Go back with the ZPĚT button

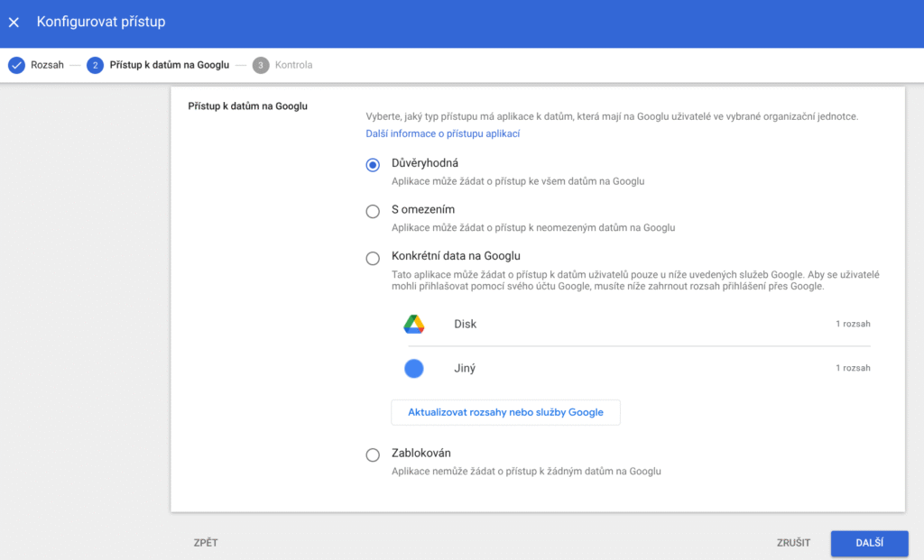[206, 543]
